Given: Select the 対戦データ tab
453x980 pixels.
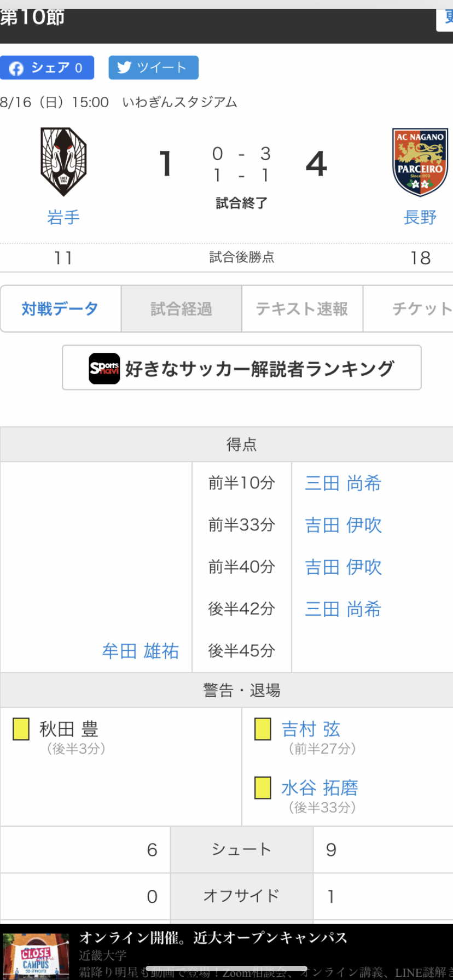Looking at the screenshot, I should pos(60,309).
